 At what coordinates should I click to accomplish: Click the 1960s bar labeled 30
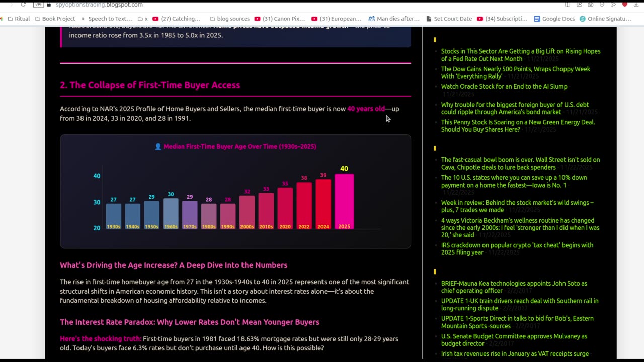[171, 214]
